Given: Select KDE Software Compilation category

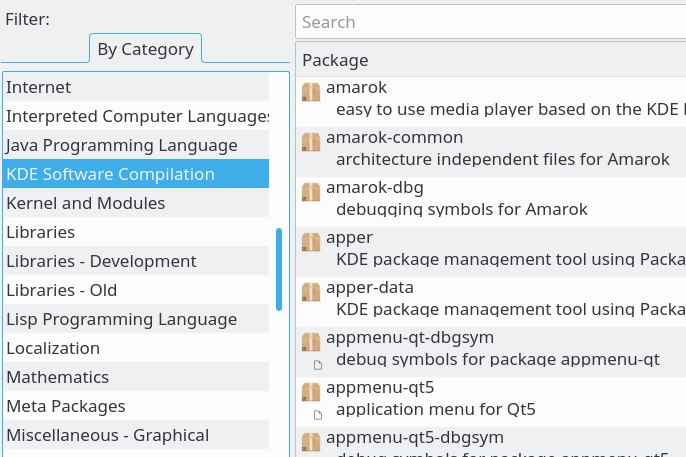Looking at the screenshot, I should (136, 174).
